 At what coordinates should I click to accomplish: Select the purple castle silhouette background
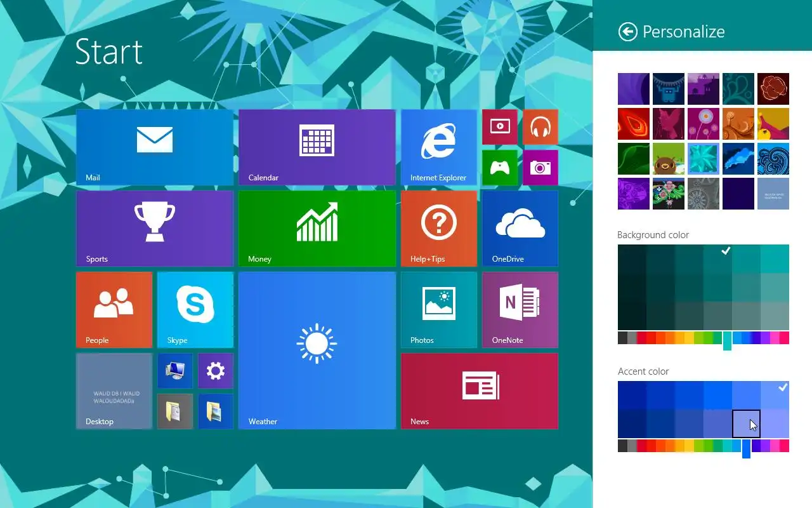(704, 89)
